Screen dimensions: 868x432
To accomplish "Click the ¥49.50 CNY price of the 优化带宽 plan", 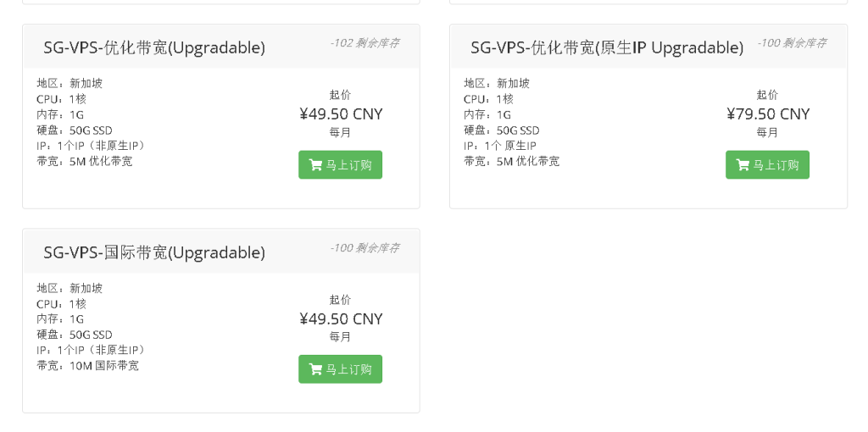I will [x=341, y=114].
